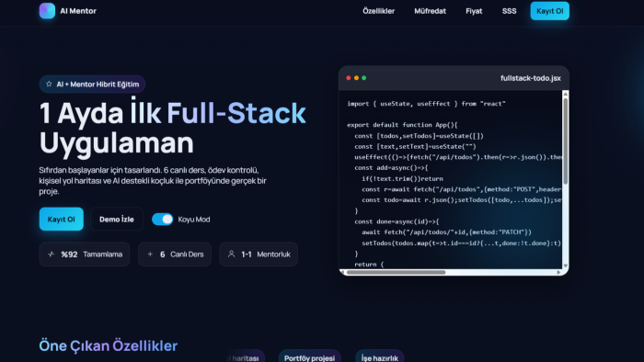Viewport: 644px width, 362px height.
Task: Open Fiyat in the navigation bar
Action: pyautogui.click(x=474, y=11)
